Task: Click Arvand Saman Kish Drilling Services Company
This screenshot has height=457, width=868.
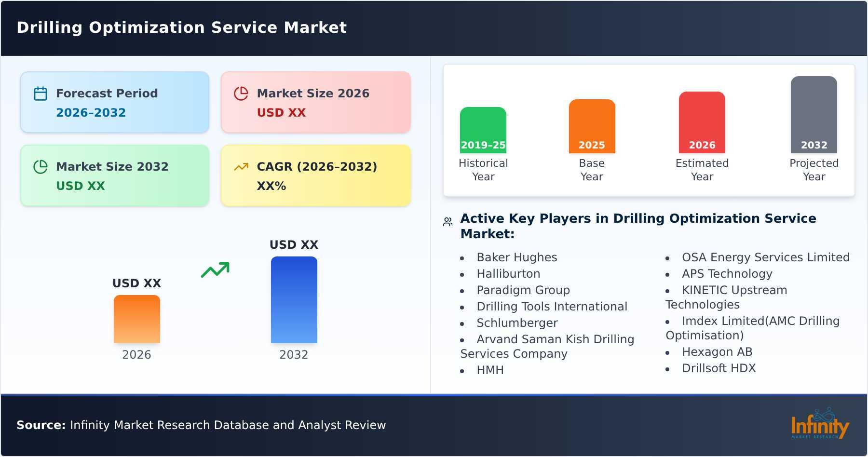Action: (x=547, y=347)
